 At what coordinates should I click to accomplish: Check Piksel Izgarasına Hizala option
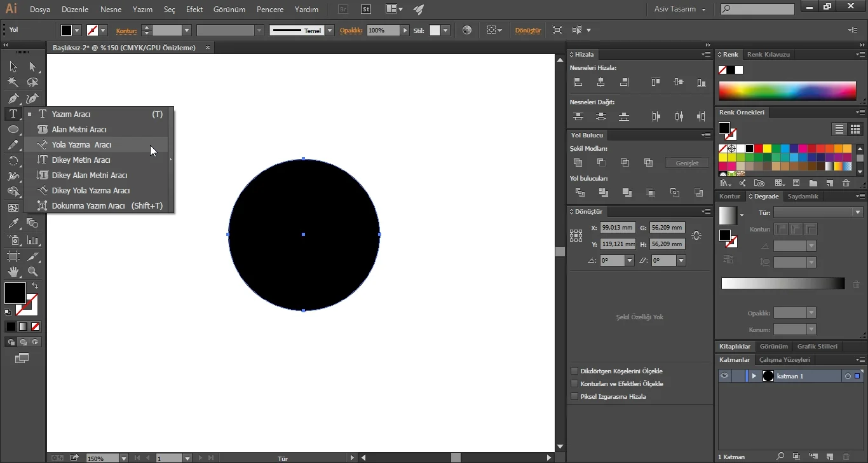(574, 396)
